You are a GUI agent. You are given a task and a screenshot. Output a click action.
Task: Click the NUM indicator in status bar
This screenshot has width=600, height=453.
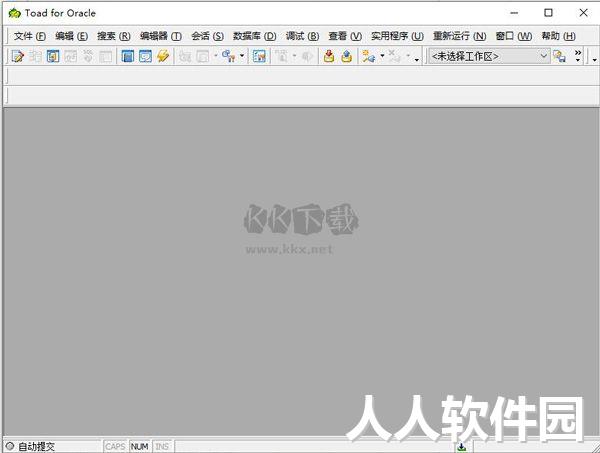[x=139, y=446]
